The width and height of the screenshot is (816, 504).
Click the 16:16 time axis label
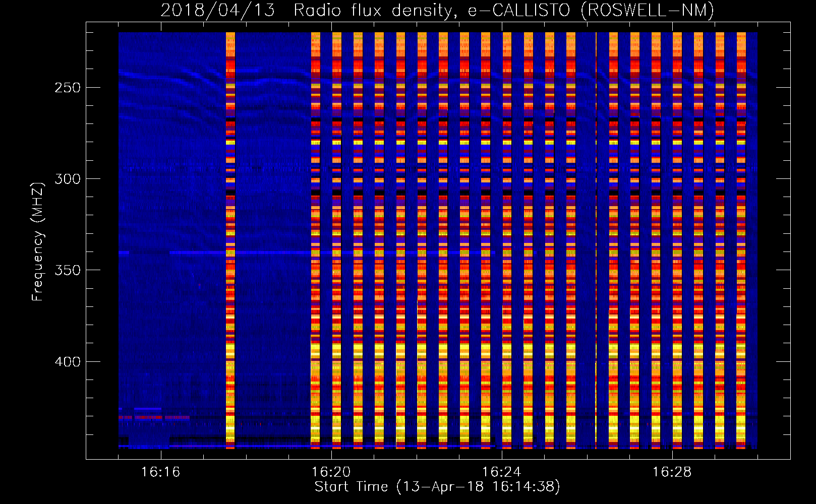pyautogui.click(x=160, y=472)
